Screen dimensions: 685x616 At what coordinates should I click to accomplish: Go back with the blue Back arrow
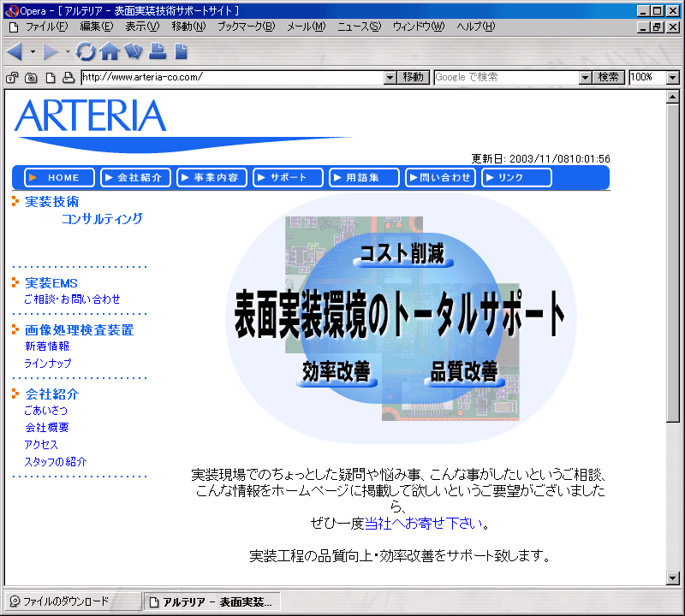15,51
